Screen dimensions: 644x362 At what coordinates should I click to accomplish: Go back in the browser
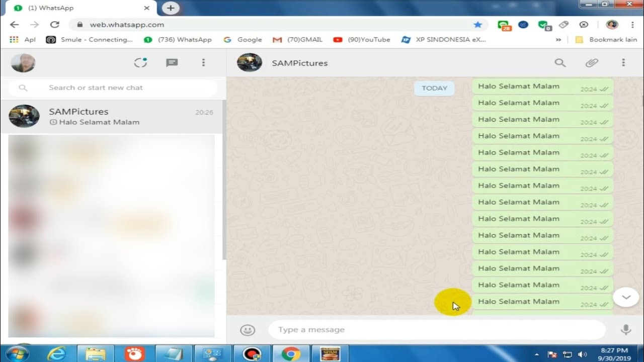coord(14,25)
